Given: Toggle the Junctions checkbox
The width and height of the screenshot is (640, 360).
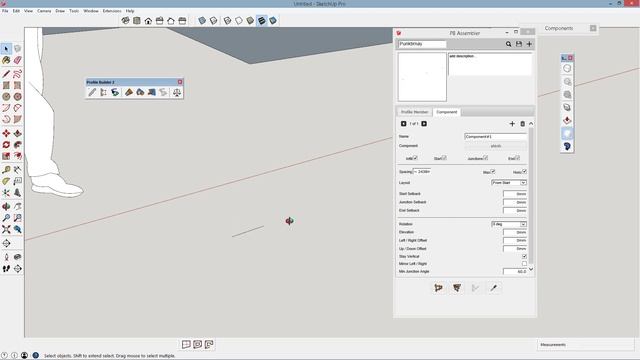Looking at the screenshot, I should coord(486,158).
